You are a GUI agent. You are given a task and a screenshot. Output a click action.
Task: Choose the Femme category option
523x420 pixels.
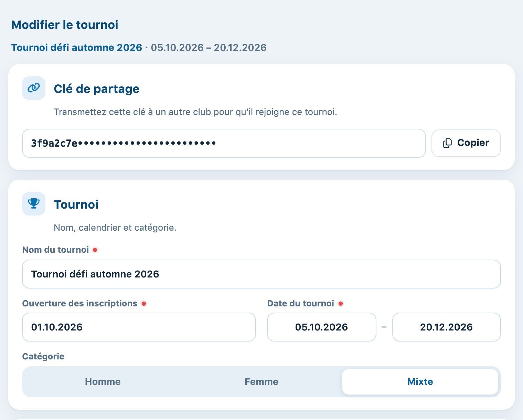261,381
